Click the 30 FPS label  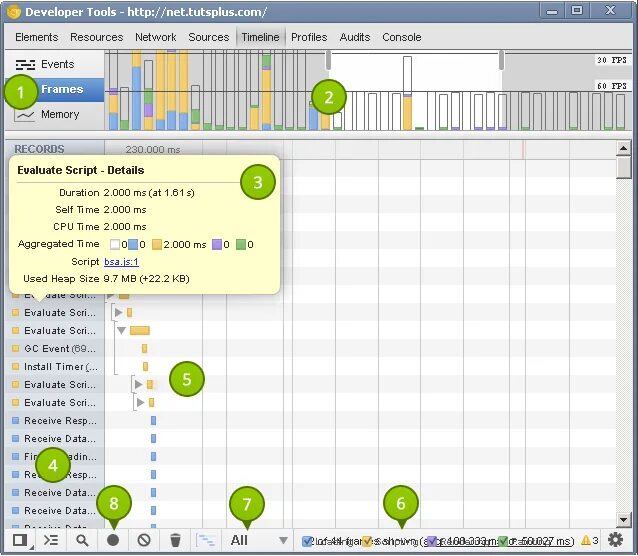[x=612, y=60]
